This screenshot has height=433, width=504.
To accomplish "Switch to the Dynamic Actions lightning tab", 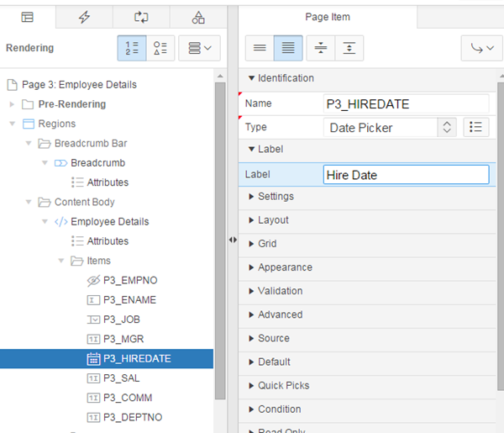I will pyautogui.click(x=84, y=17).
